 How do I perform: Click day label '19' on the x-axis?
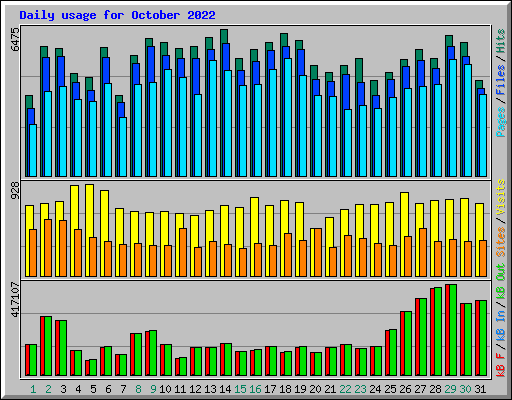pos(300,389)
